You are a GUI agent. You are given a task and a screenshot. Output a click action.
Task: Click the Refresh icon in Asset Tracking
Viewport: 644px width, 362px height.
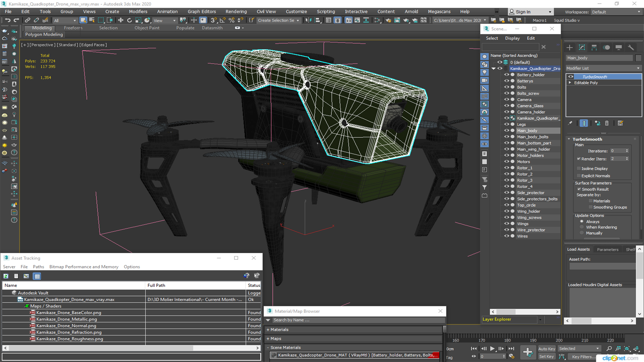pyautogui.click(x=6, y=276)
